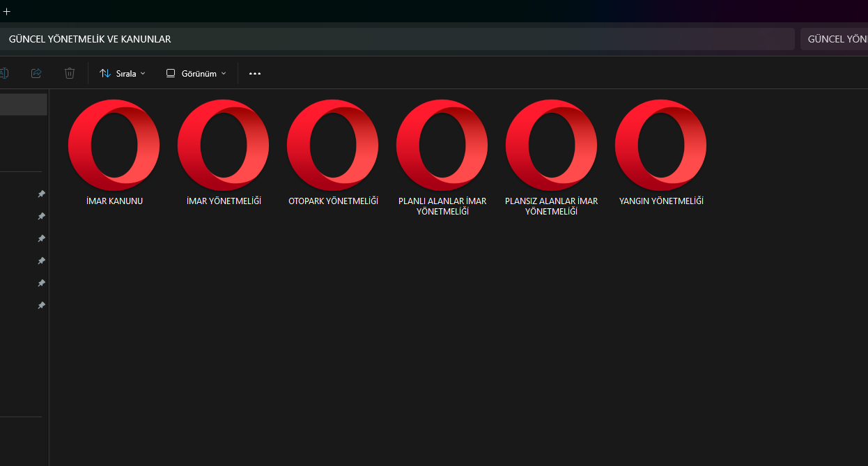Open the Görünüm view dropdown

click(x=196, y=73)
